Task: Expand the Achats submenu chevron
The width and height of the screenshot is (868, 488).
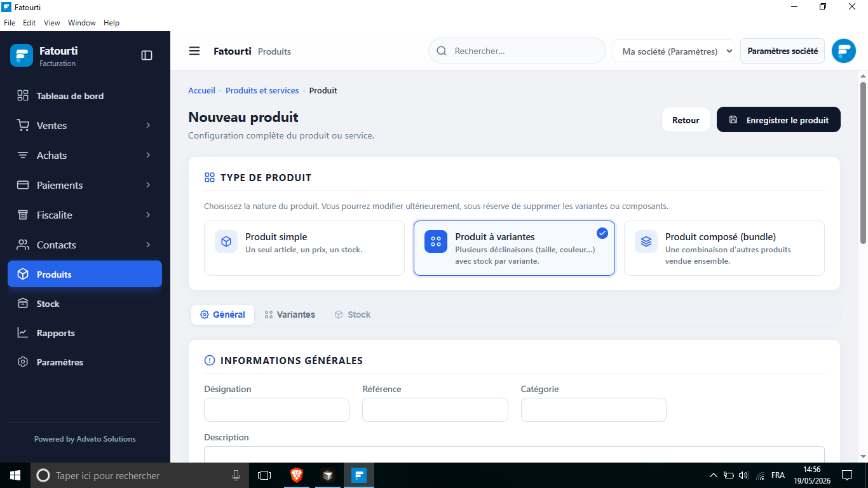Action: point(148,155)
